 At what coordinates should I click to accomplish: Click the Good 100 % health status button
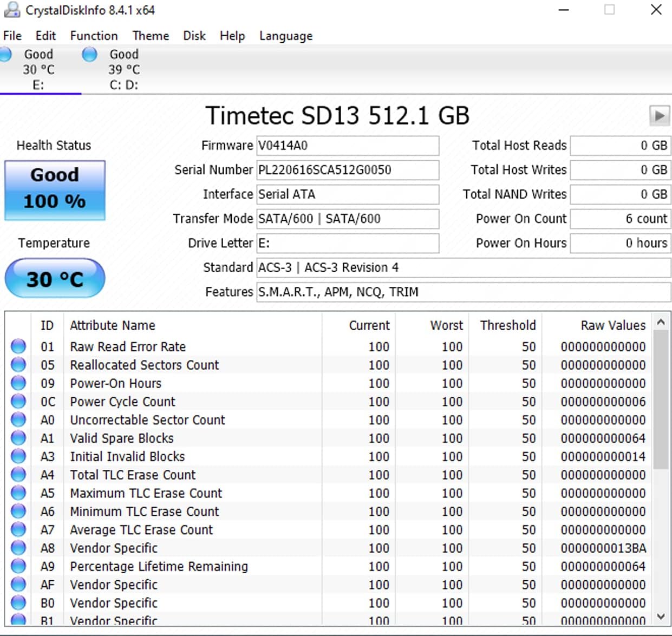pyautogui.click(x=55, y=190)
